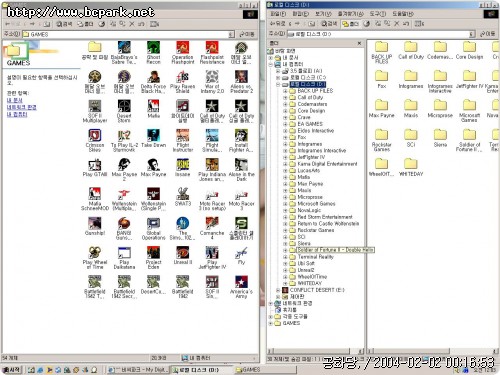Click the address bar in the GAMES window
The width and height of the screenshot is (500, 375).
(128, 34)
